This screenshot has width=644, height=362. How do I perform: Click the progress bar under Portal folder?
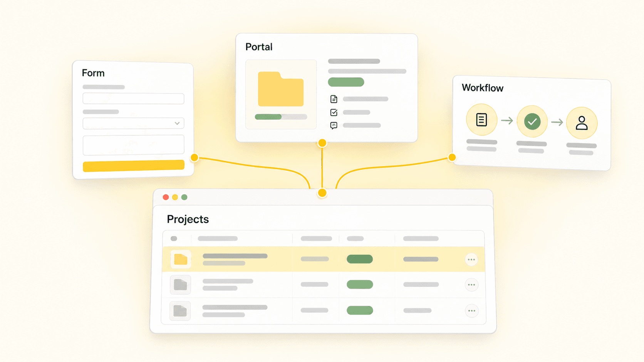coord(281,117)
